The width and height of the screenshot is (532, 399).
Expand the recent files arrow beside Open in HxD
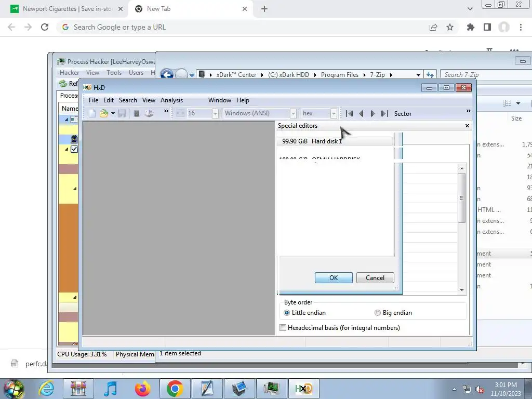click(113, 113)
